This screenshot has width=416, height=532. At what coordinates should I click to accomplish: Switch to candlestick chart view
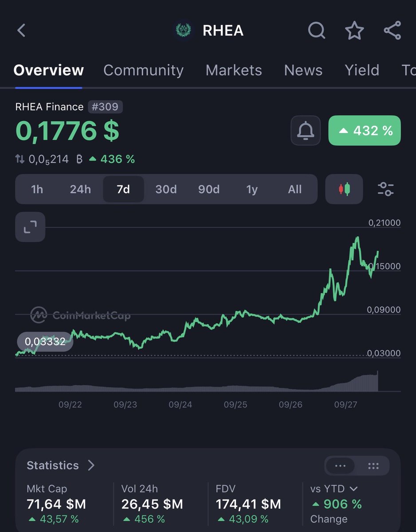344,189
